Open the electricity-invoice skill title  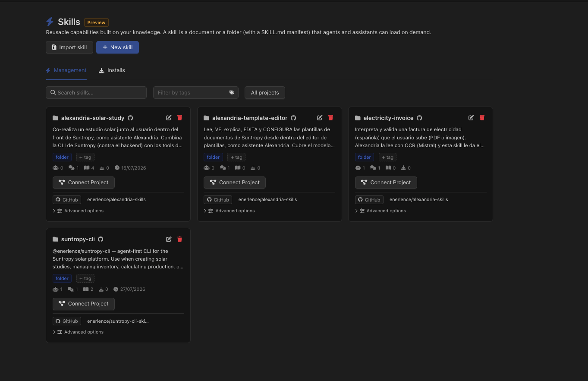[x=389, y=118]
